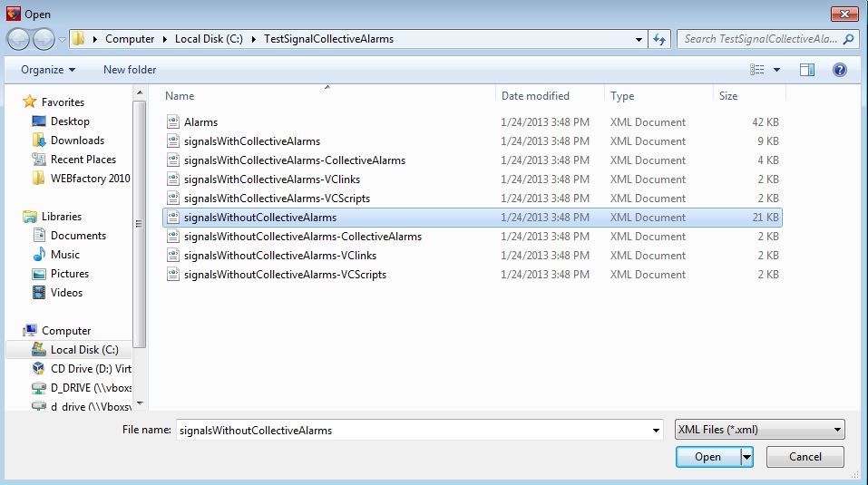Open the D_DRIVE network drive
868x485 pixels.
82,388
